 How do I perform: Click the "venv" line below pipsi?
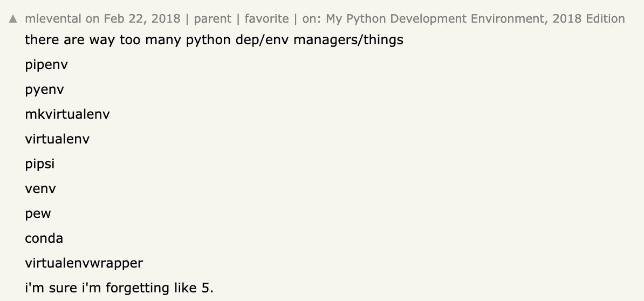40,189
